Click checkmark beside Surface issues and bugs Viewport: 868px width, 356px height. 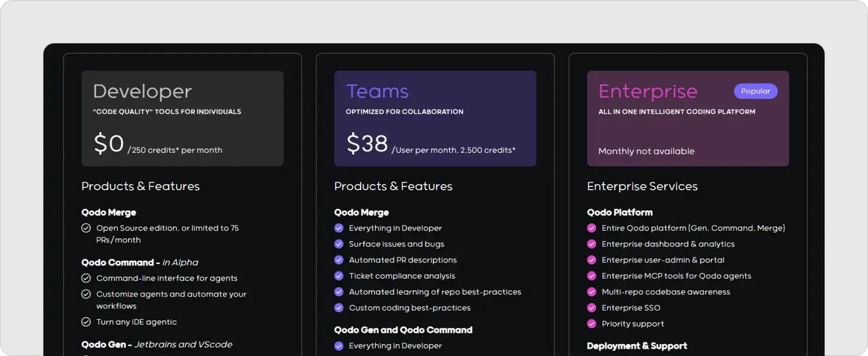[x=339, y=244]
